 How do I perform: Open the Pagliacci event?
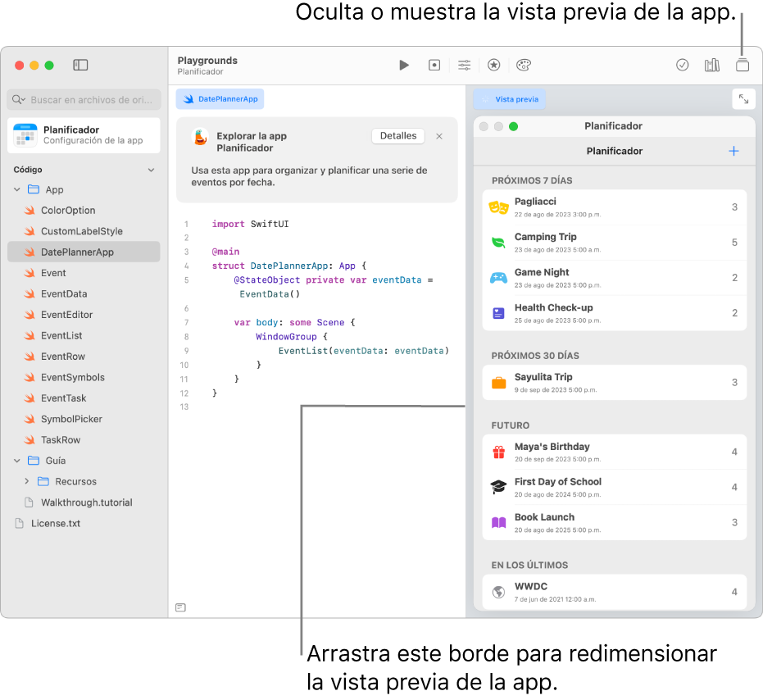pyautogui.click(x=614, y=207)
